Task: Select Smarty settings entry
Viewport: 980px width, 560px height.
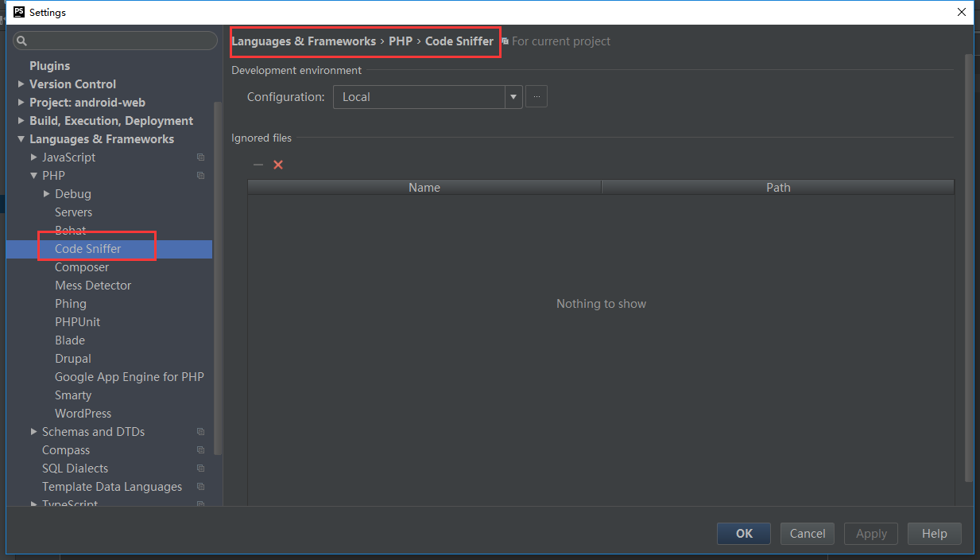Action: coord(73,395)
